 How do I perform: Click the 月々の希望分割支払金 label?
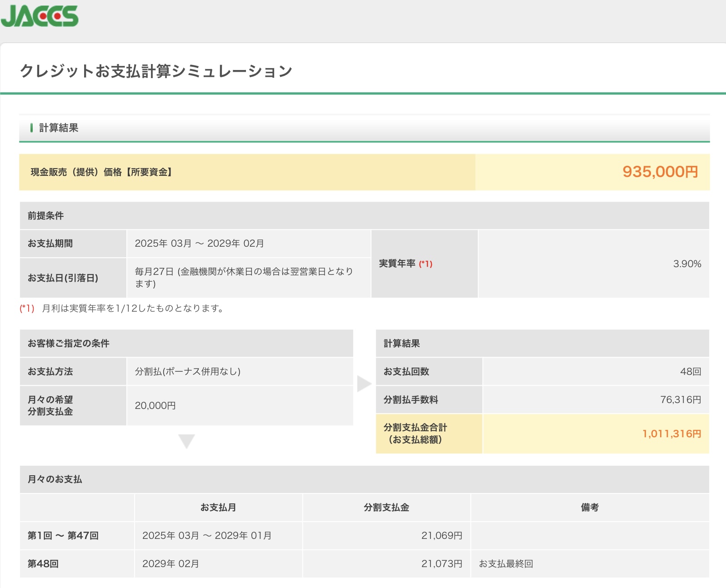coord(50,406)
